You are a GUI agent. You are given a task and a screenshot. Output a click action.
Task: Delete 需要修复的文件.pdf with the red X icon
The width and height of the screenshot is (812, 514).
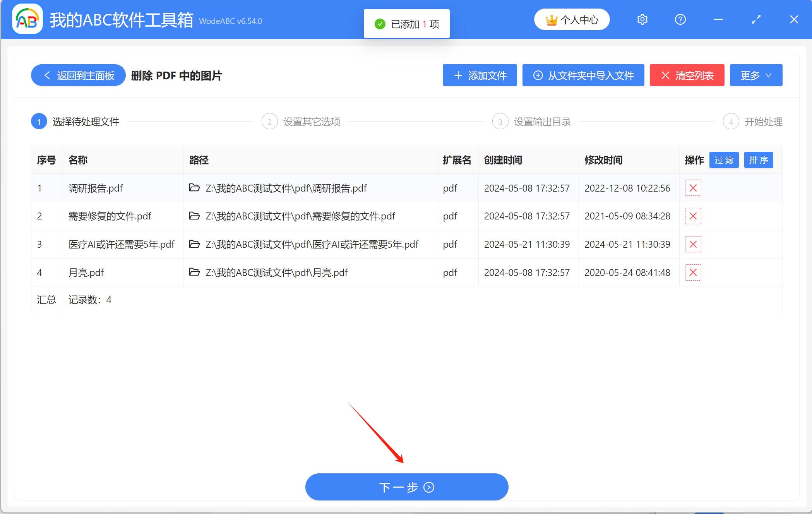pyautogui.click(x=693, y=216)
